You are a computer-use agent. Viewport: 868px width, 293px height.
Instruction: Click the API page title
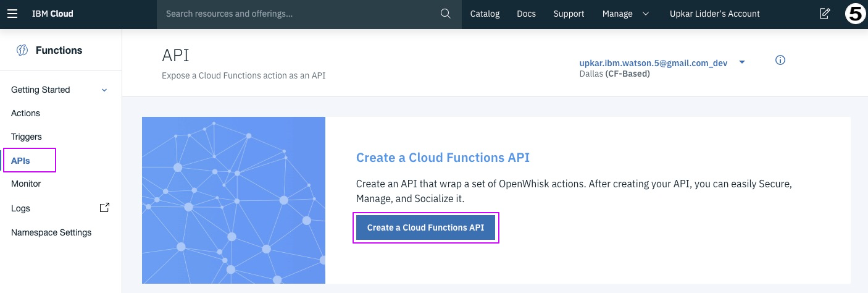[x=175, y=56]
